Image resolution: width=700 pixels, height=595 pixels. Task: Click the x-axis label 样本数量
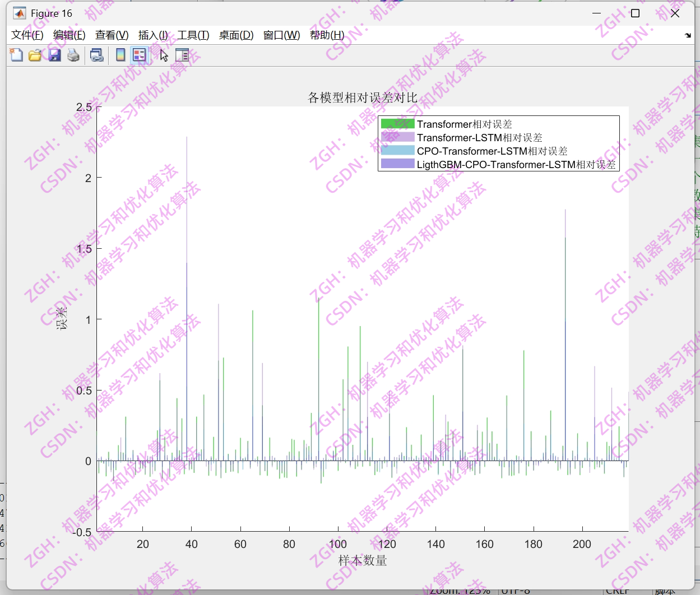(x=363, y=560)
